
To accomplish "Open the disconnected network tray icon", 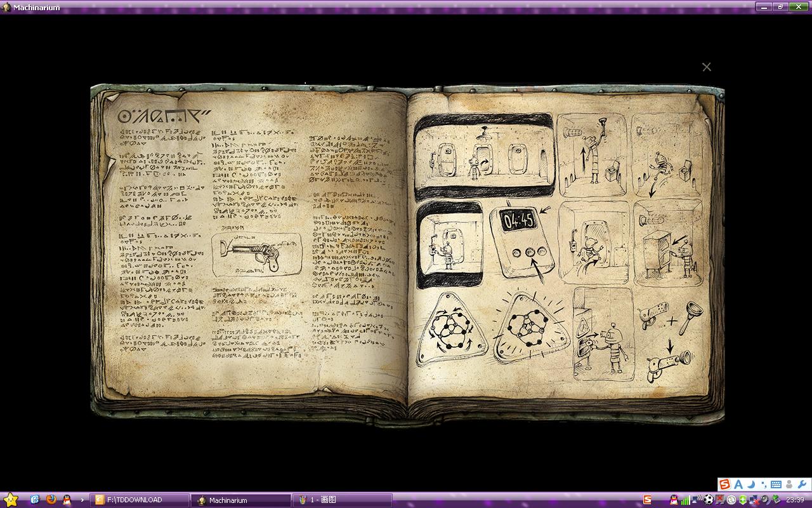I will [x=754, y=500].
